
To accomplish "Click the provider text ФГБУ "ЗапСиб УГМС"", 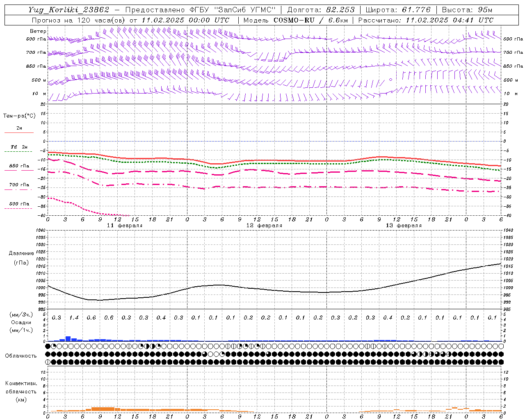I will [x=233, y=10].
